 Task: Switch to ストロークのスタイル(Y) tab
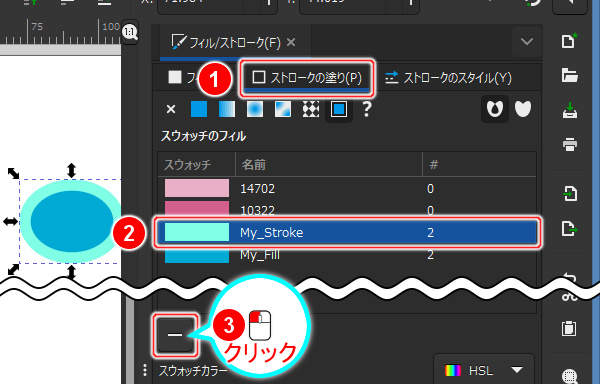[x=448, y=78]
